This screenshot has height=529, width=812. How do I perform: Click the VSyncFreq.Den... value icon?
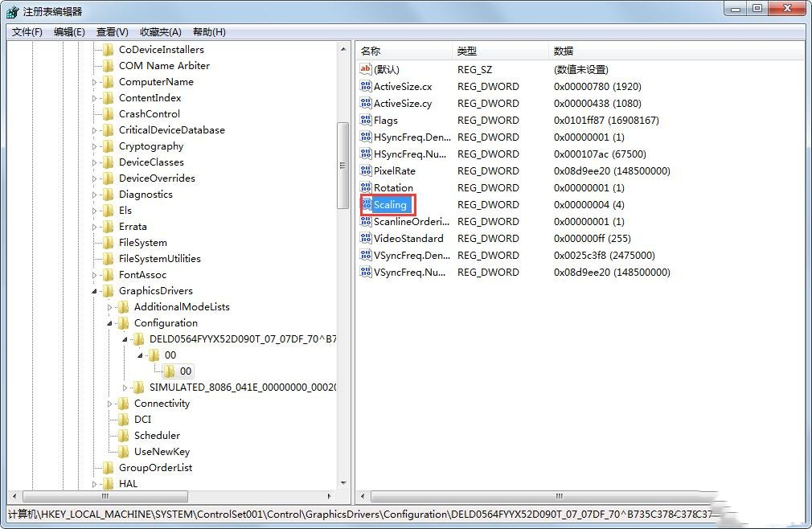point(366,255)
